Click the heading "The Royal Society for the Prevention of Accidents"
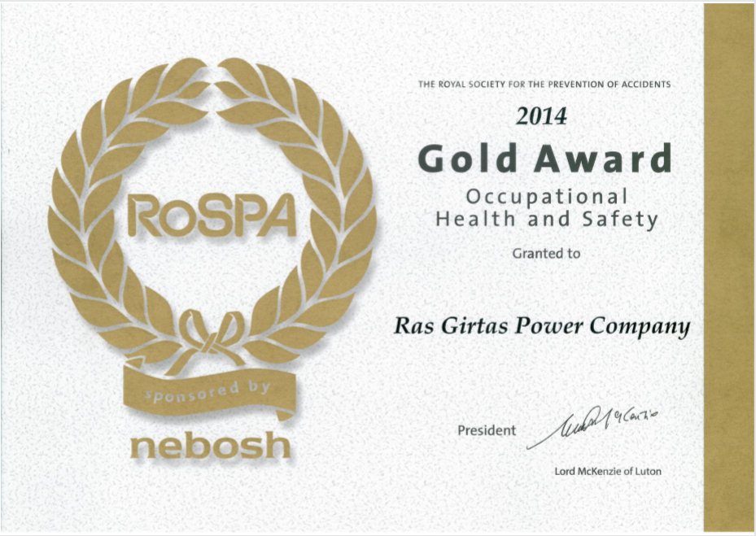The height and width of the screenshot is (536, 756). point(544,85)
